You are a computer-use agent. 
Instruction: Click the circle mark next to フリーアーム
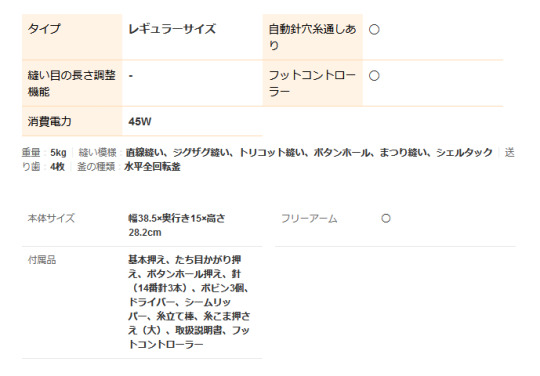coord(386,218)
